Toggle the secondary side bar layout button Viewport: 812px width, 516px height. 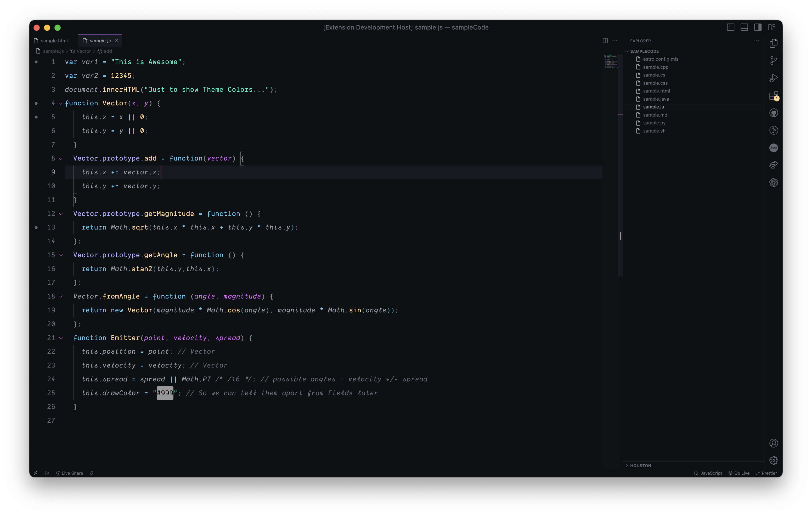point(758,28)
